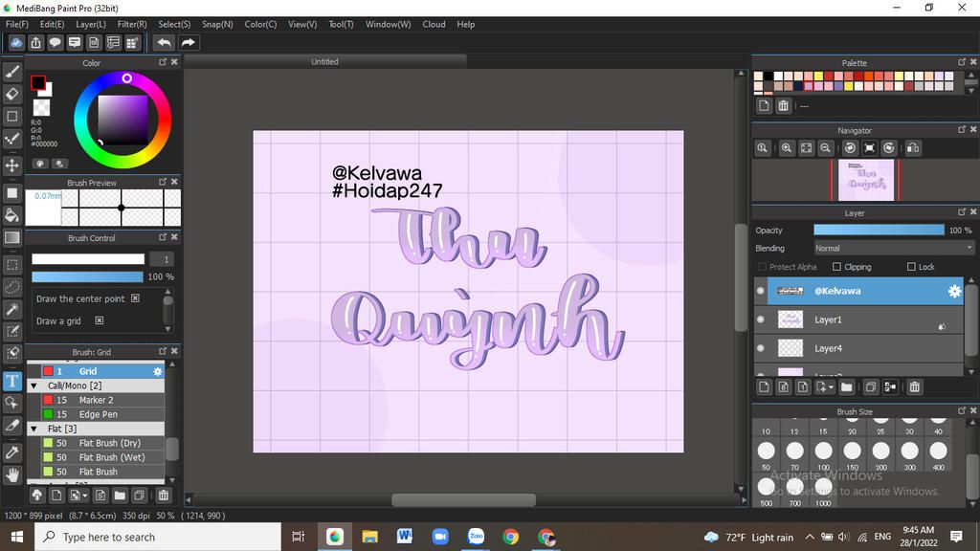Click the Redo arrow in toolbar
This screenshot has width=980, height=551.
point(188,42)
